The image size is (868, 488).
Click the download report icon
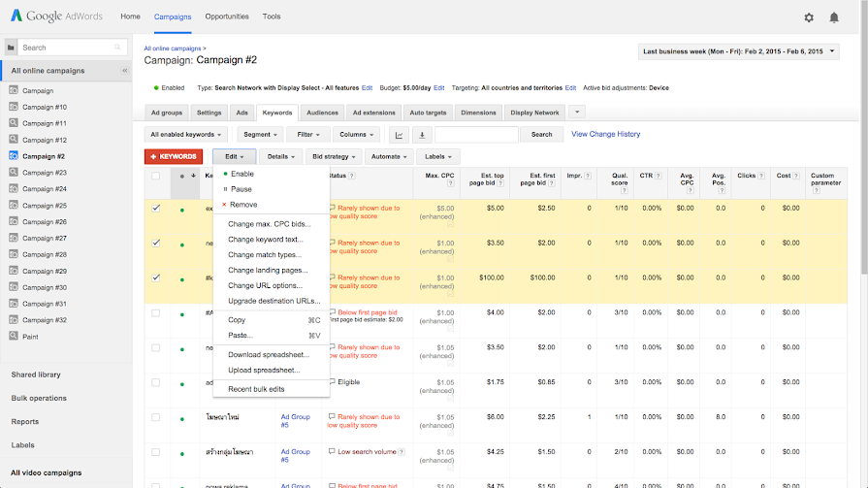[422, 135]
